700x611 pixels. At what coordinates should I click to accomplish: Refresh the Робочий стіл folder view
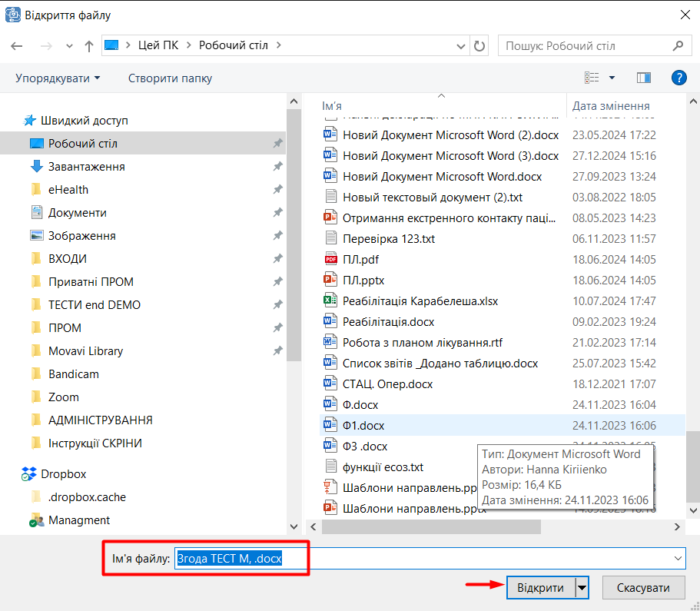479,45
